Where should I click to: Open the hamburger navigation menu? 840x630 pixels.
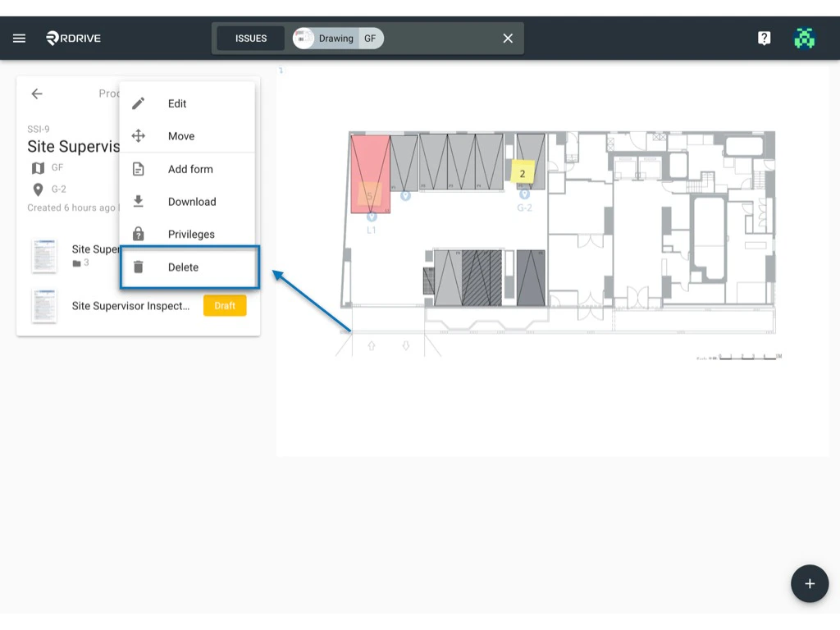click(x=20, y=38)
